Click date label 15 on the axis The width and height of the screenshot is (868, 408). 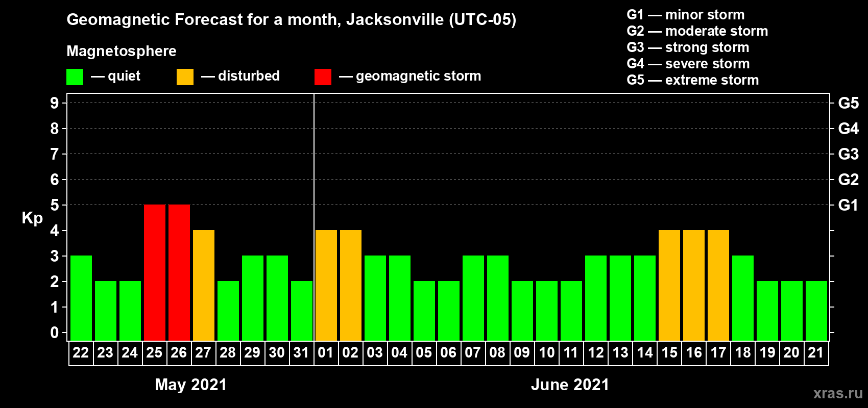click(x=669, y=353)
